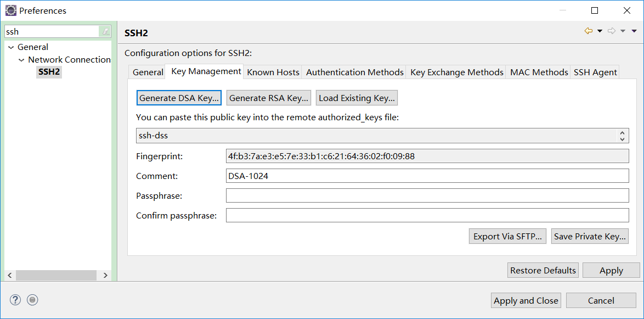Click the back navigation arrow icon

coord(589,31)
